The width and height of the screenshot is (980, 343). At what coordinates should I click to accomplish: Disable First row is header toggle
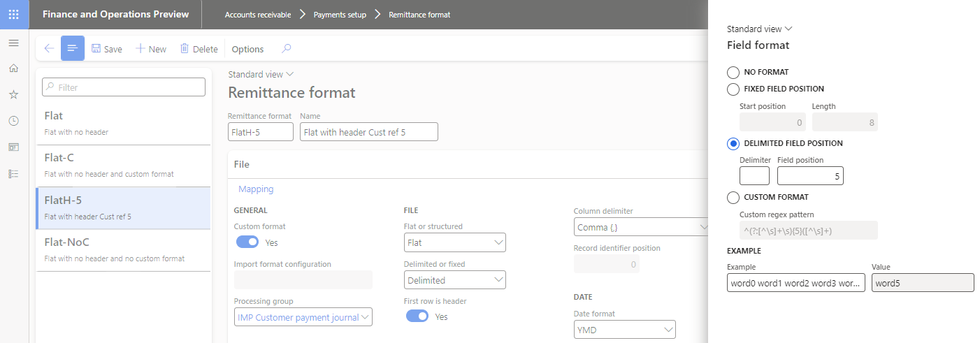tap(417, 316)
